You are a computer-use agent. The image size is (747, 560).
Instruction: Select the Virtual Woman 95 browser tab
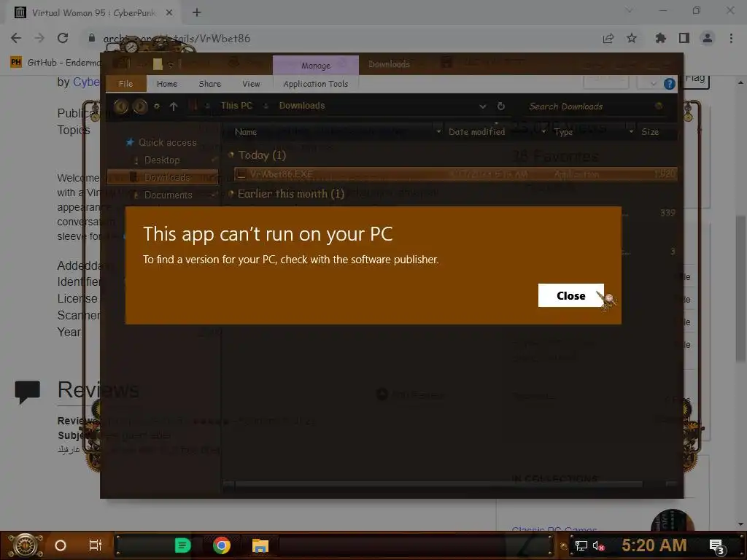[x=93, y=13]
